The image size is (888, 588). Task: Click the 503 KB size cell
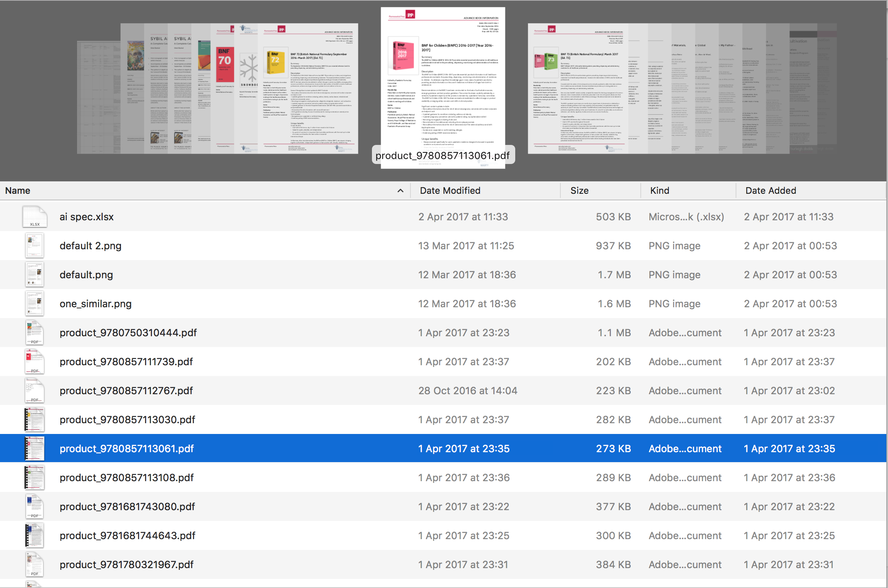coord(613,217)
